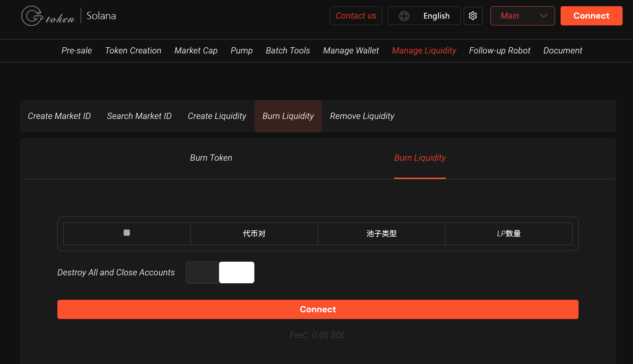
Task: Open the Remove Liquidity tab
Action: 362,116
